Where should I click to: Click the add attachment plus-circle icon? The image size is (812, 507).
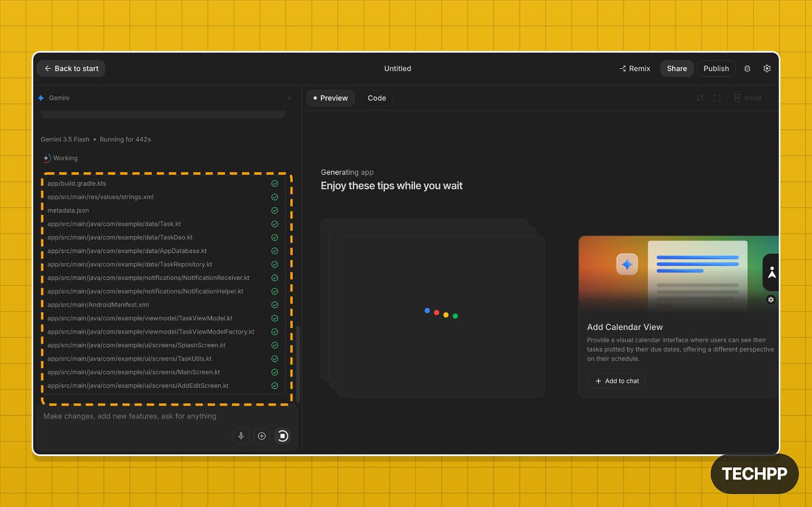(x=262, y=436)
